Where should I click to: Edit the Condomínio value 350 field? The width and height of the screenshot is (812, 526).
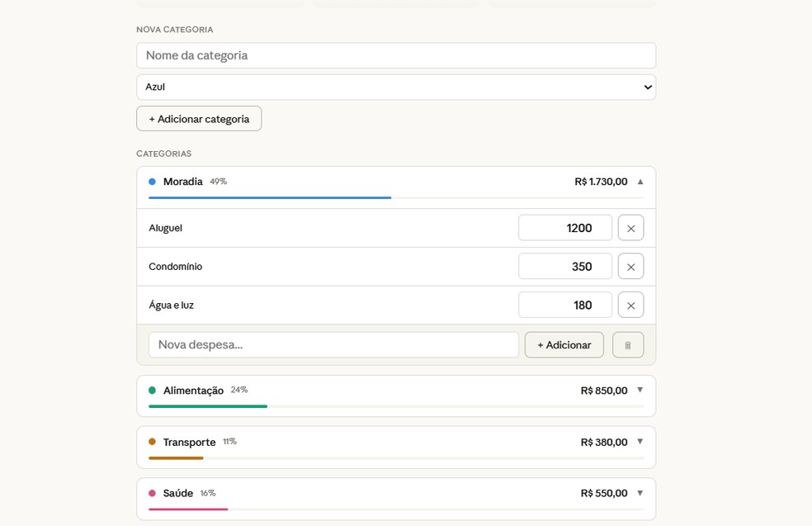point(565,267)
